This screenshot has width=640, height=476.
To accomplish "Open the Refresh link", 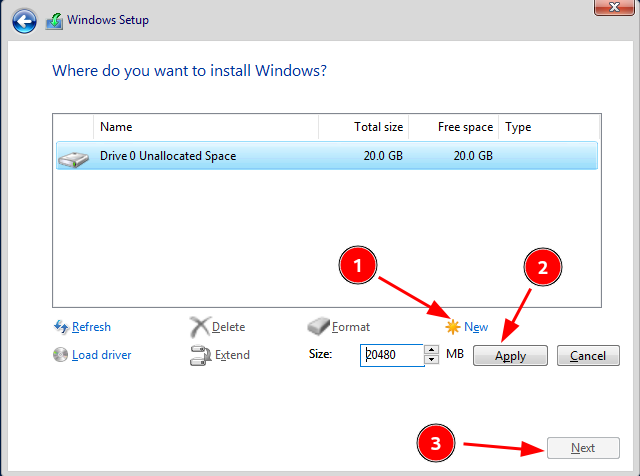I will tap(91, 327).
